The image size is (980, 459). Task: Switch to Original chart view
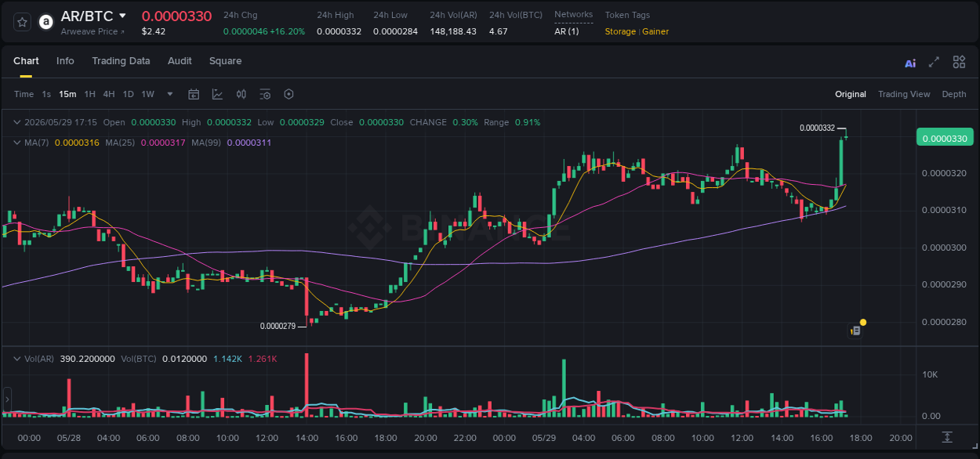(x=851, y=94)
